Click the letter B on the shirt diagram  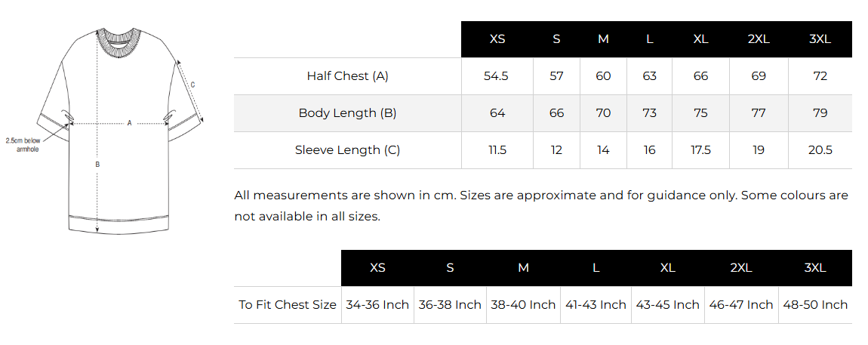97,164
